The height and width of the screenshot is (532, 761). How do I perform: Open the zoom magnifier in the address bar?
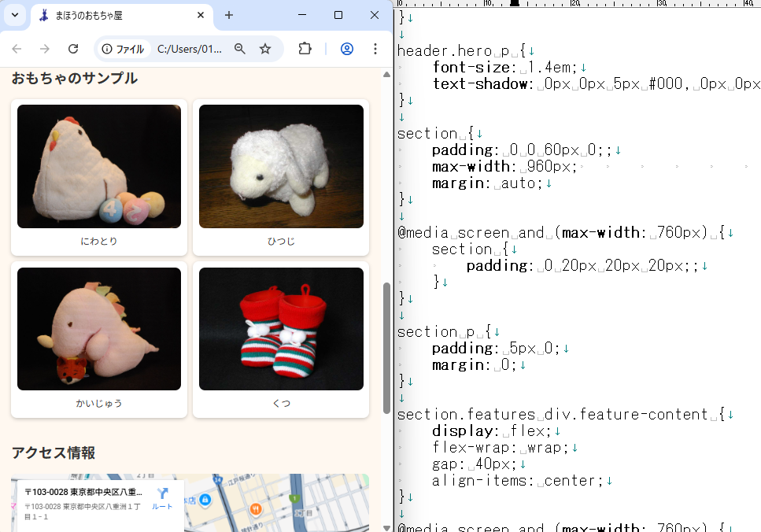point(240,49)
